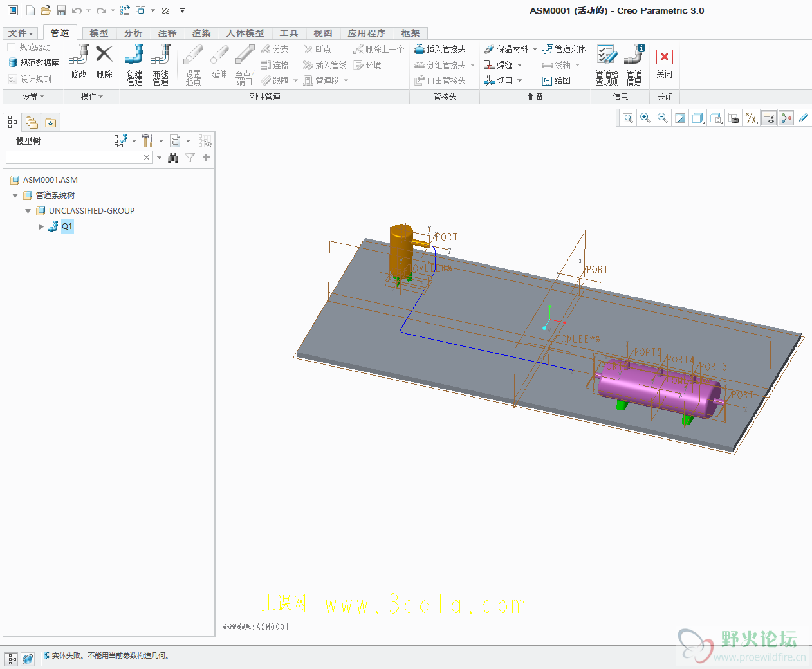812x669 pixels.
Task: Click the Repaint icon in graphics toolbar
Action: point(680,118)
